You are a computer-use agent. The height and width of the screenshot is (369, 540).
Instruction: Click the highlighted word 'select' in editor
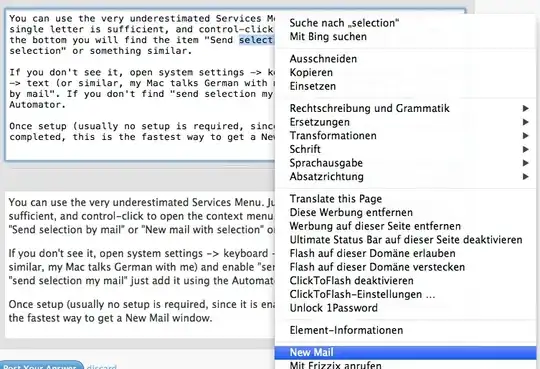[256, 40]
